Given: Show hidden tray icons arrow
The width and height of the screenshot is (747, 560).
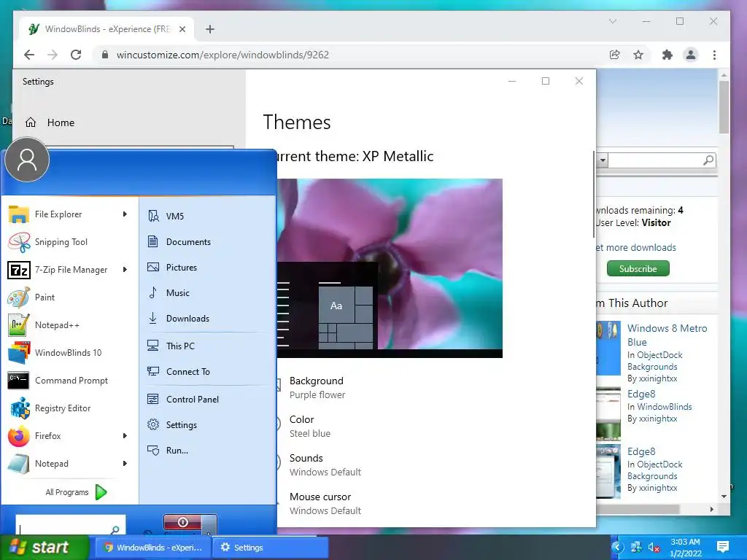Looking at the screenshot, I should [617, 547].
